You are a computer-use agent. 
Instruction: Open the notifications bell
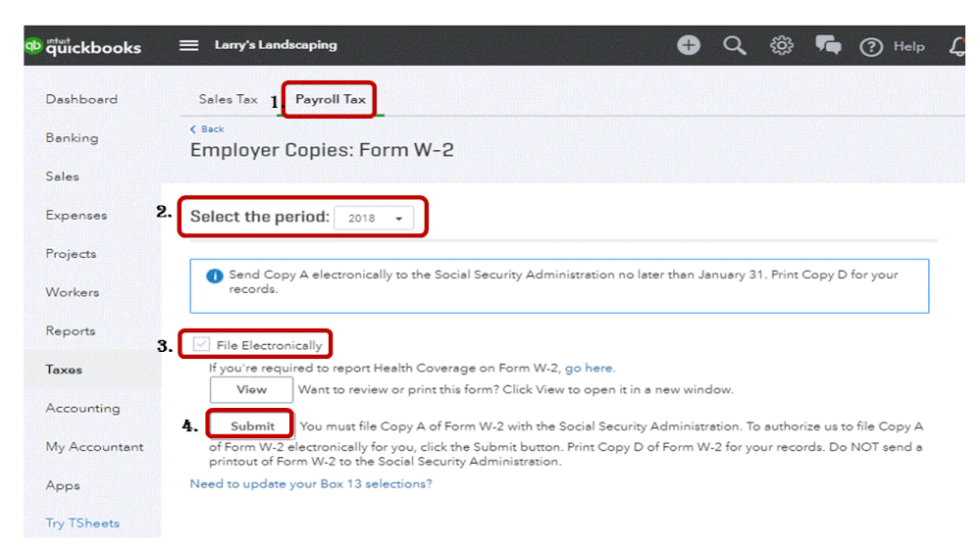pos(957,46)
